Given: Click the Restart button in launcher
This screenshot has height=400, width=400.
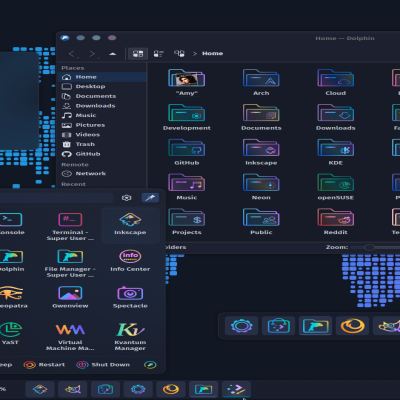Looking at the screenshot, I should [x=44, y=365].
